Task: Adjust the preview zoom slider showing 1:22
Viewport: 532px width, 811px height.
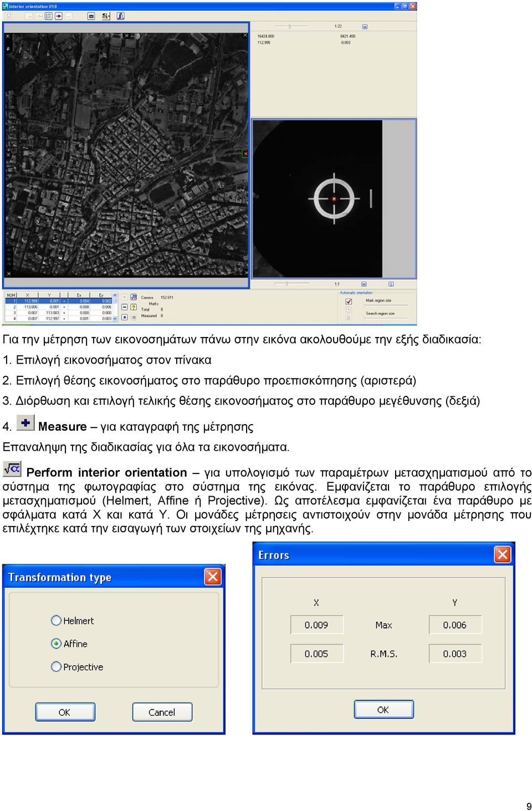Action: pos(290,26)
